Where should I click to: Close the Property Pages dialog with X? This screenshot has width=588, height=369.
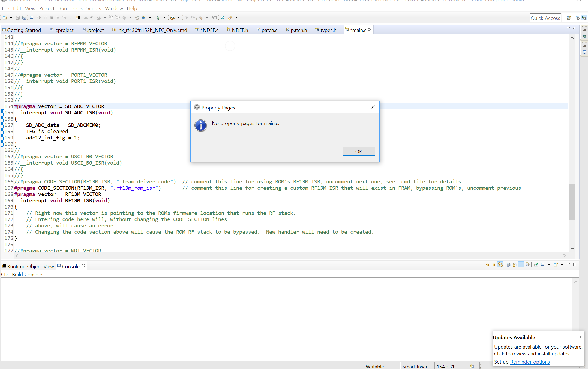click(x=373, y=107)
